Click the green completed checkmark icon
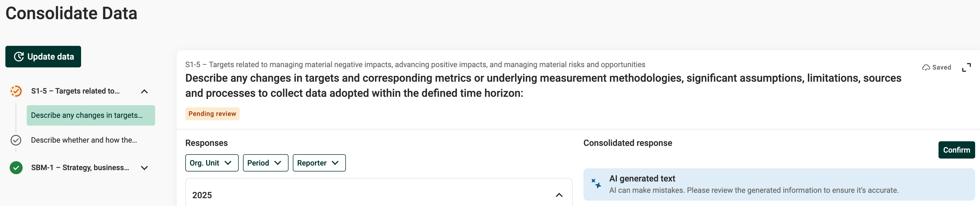Viewport: 980px width, 206px height. tap(16, 167)
